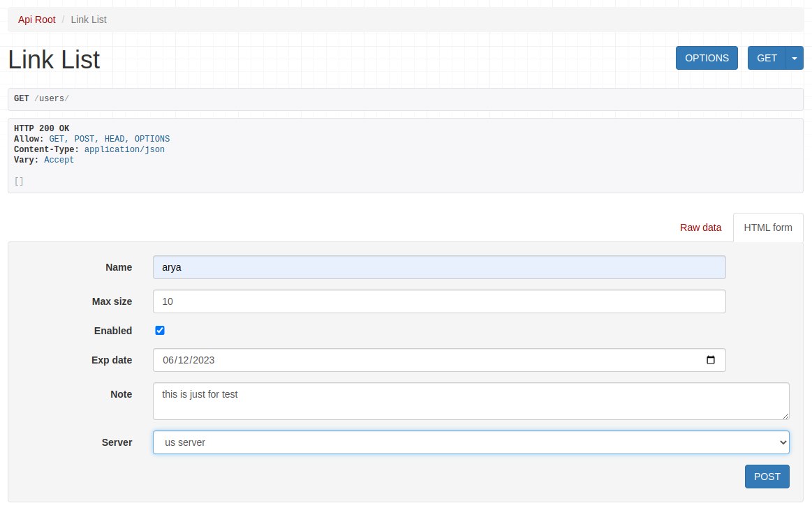Untick the Enabled checkbox

pyautogui.click(x=160, y=330)
